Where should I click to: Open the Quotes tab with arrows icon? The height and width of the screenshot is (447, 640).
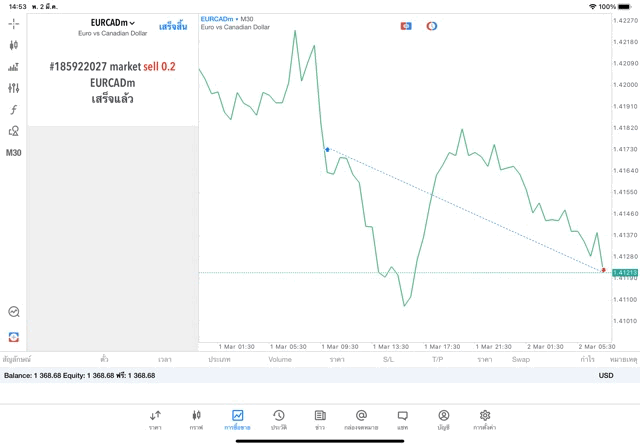click(x=155, y=420)
